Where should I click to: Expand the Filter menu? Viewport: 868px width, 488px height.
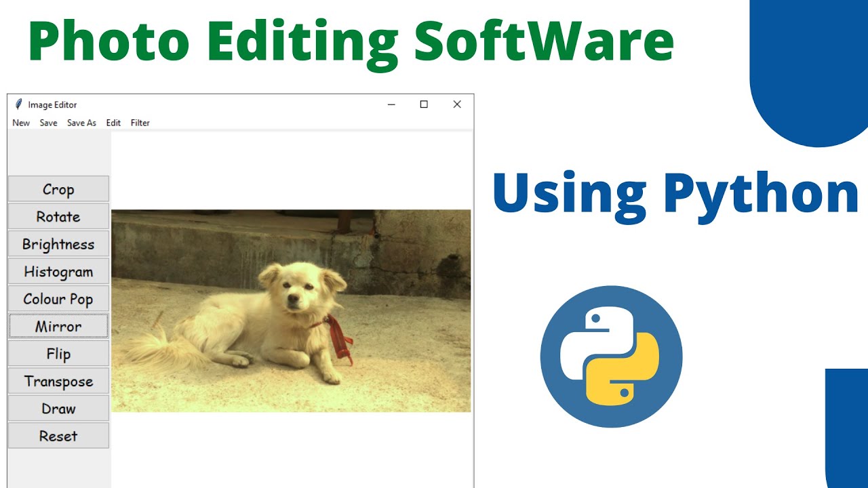tap(140, 123)
